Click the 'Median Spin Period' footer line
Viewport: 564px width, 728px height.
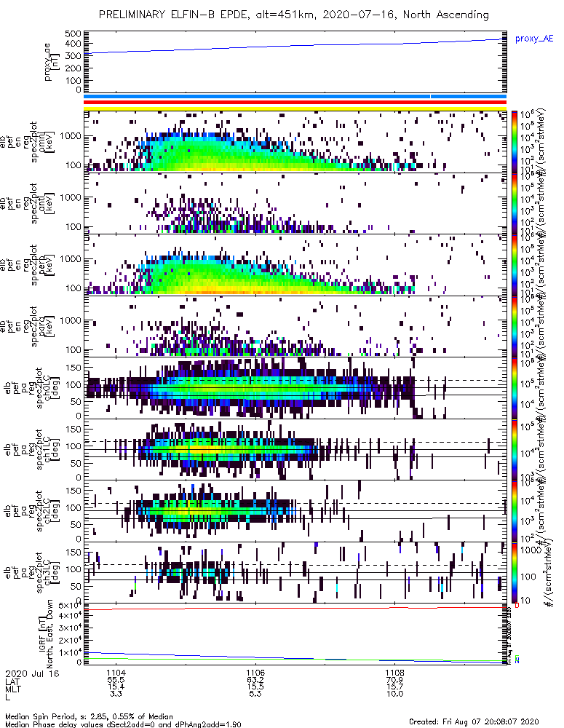coord(89,716)
